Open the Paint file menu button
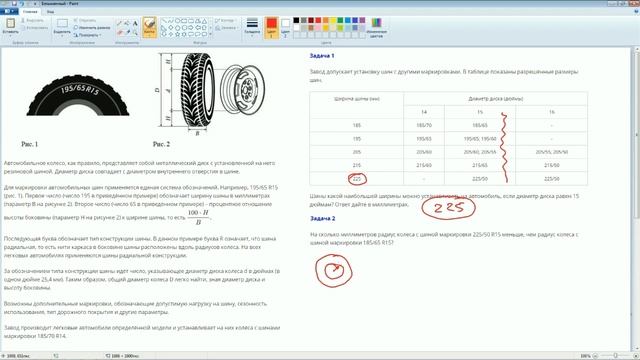This screenshot has height=360, width=640. click(x=9, y=11)
